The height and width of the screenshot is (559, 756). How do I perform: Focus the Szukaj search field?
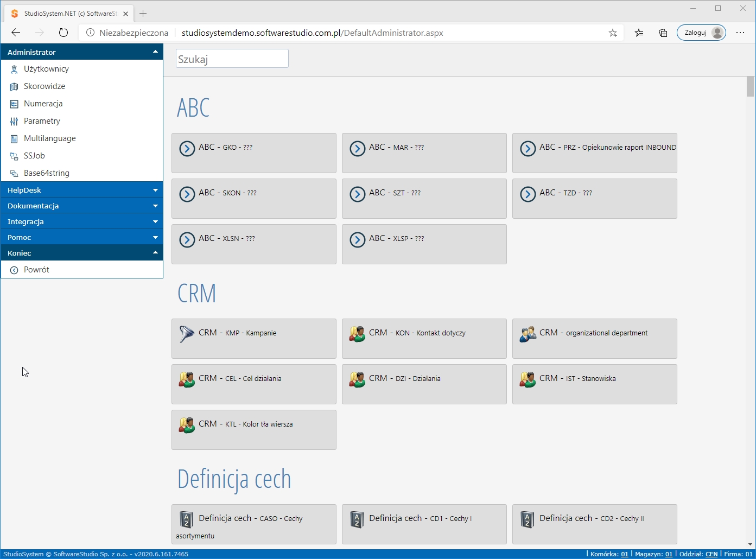tap(232, 59)
